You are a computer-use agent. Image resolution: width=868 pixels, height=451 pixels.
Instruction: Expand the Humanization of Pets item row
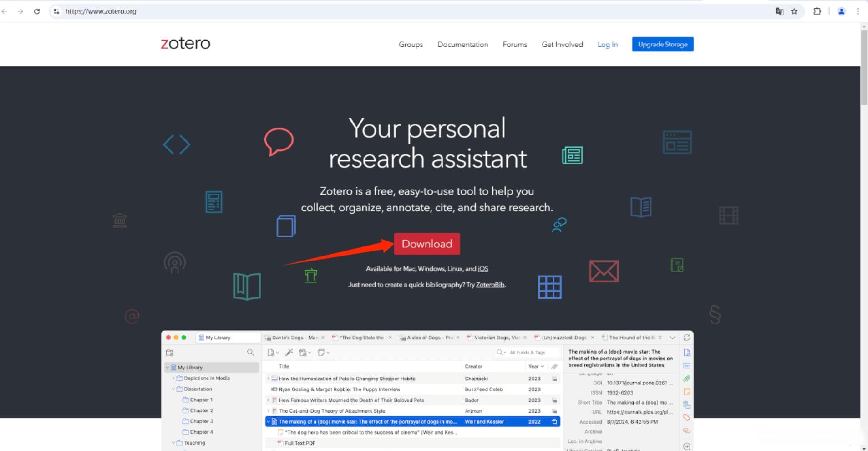(x=268, y=379)
